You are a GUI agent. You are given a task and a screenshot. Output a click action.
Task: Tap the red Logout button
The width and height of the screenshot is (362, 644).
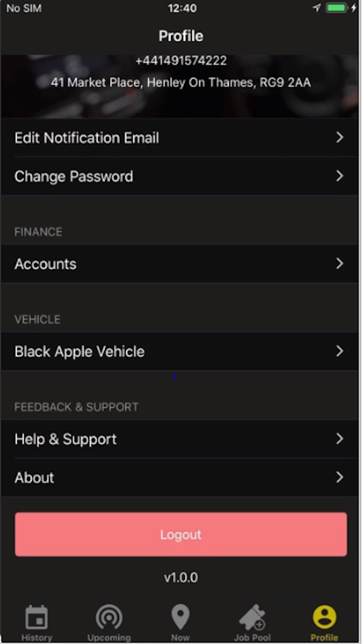181,534
